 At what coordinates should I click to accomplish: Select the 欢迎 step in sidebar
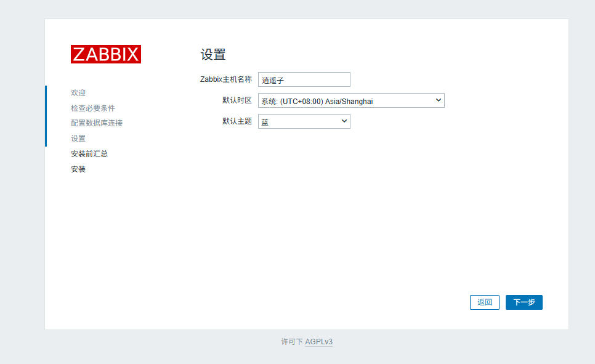78,92
